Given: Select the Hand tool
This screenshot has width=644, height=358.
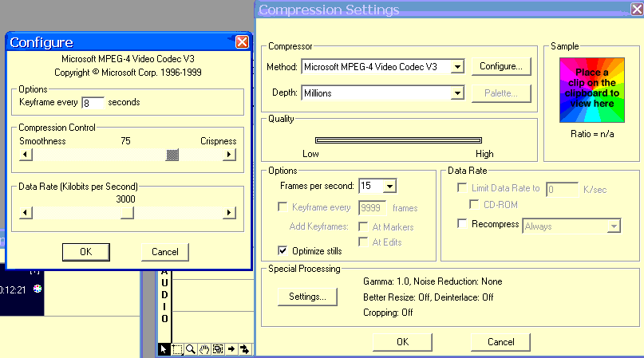Looking at the screenshot, I should coord(204,349).
